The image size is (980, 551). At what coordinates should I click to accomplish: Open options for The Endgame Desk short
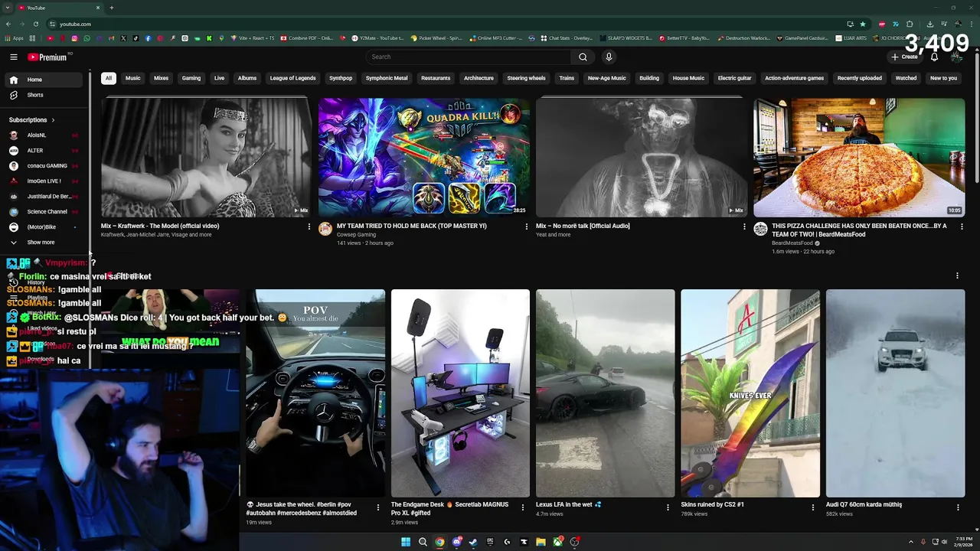click(523, 507)
